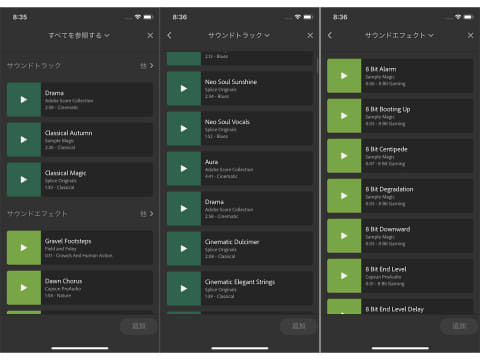Go back from the サウンドトラック screen
This screenshot has height=360, width=480.
click(x=169, y=35)
